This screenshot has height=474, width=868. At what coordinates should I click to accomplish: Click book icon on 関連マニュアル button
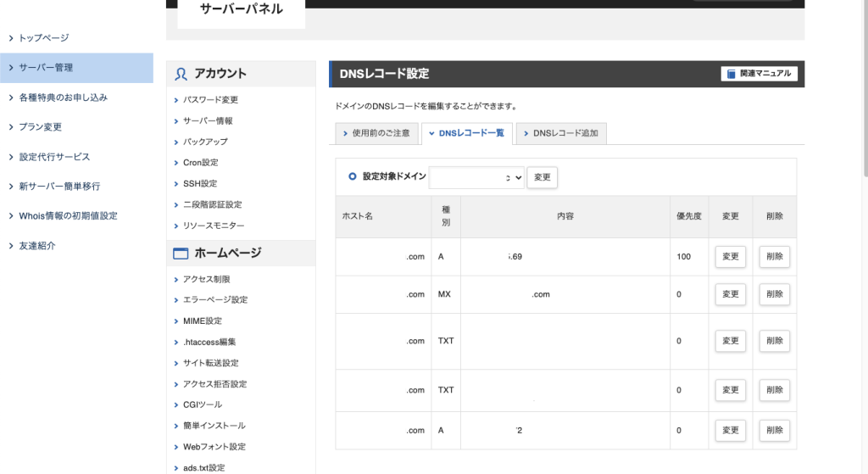[x=731, y=74]
